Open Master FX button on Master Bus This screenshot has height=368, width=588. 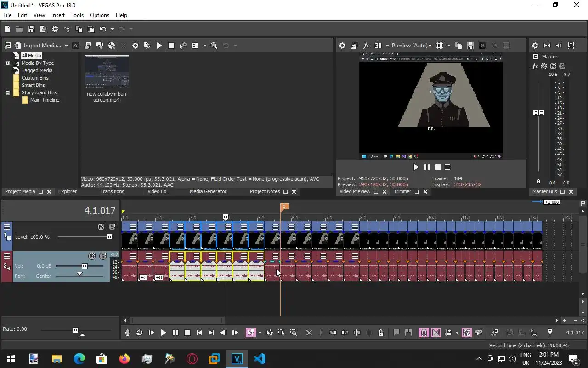(x=535, y=66)
